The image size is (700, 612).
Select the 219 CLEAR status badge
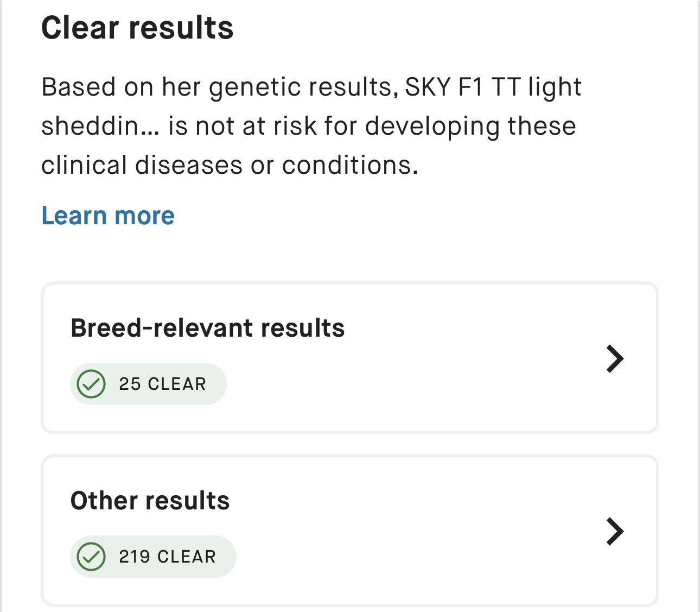[x=153, y=557]
